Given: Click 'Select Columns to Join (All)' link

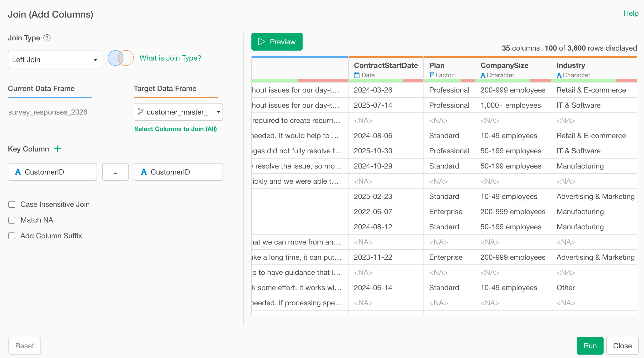Looking at the screenshot, I should pos(176,129).
